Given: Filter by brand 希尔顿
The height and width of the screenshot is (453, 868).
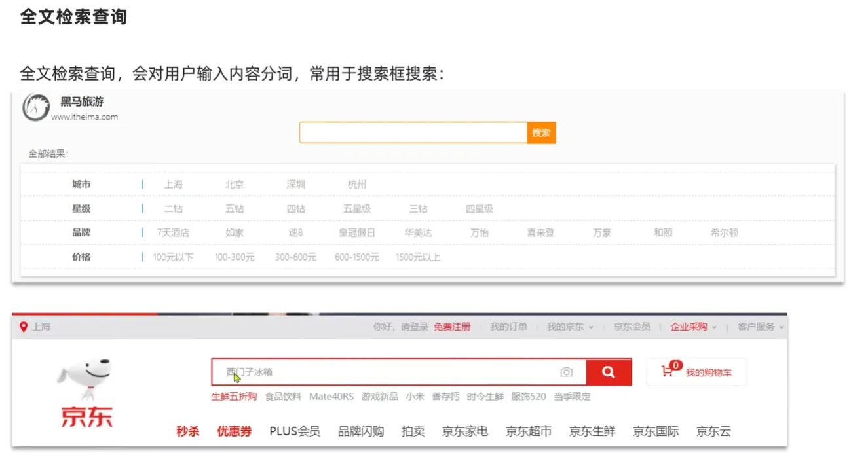Looking at the screenshot, I should click(724, 233).
